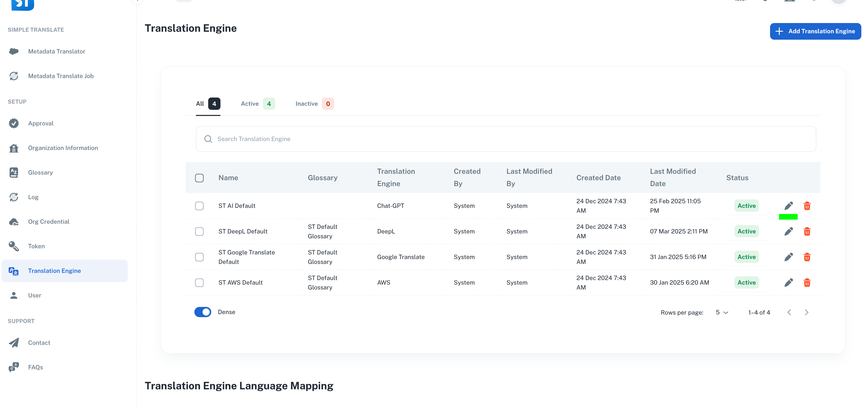Open the Metadata Translator section
The image size is (868, 407).
[x=57, y=51]
